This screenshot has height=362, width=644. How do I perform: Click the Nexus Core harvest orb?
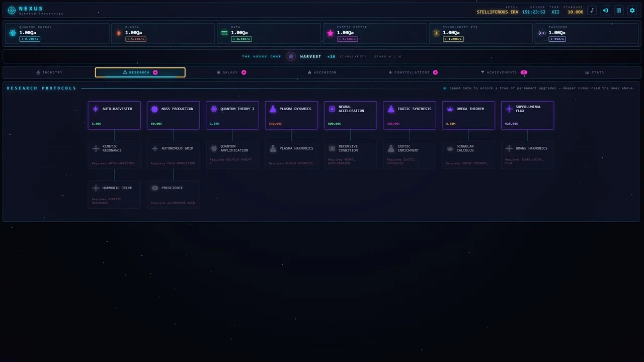(x=291, y=56)
